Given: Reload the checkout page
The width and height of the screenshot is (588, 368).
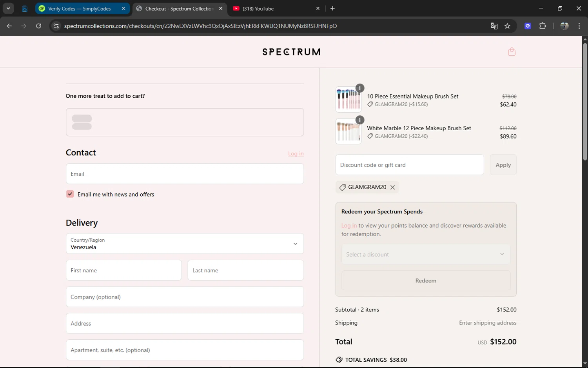Looking at the screenshot, I should click(38, 26).
